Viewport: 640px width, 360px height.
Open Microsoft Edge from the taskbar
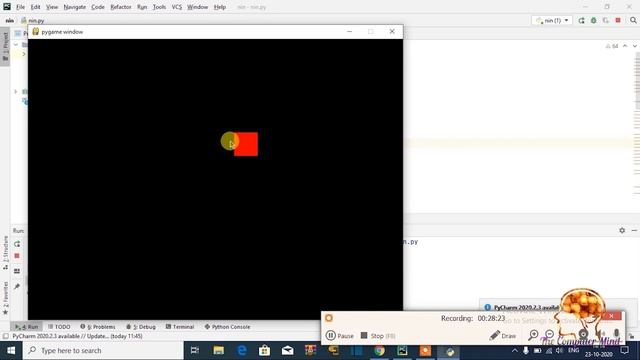[242, 351]
